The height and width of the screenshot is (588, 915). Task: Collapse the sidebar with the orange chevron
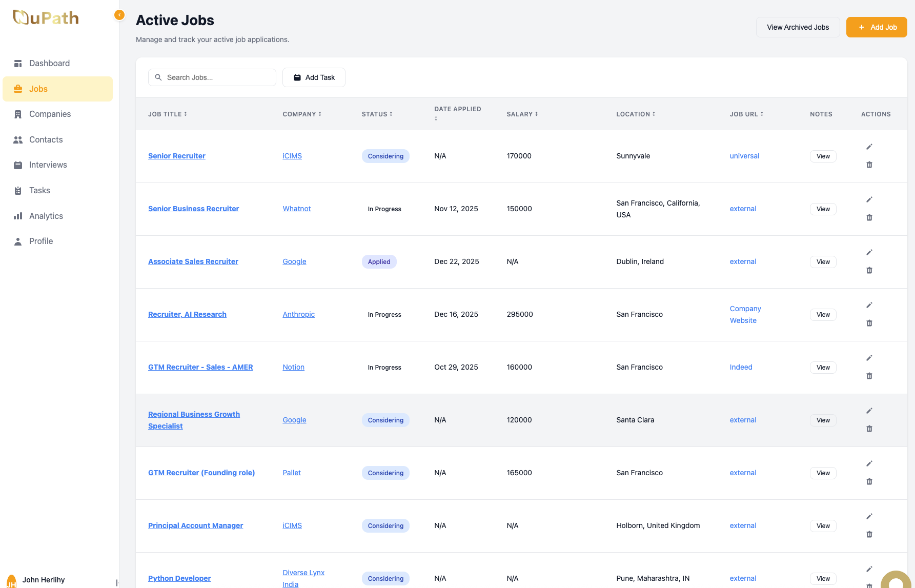pos(119,15)
